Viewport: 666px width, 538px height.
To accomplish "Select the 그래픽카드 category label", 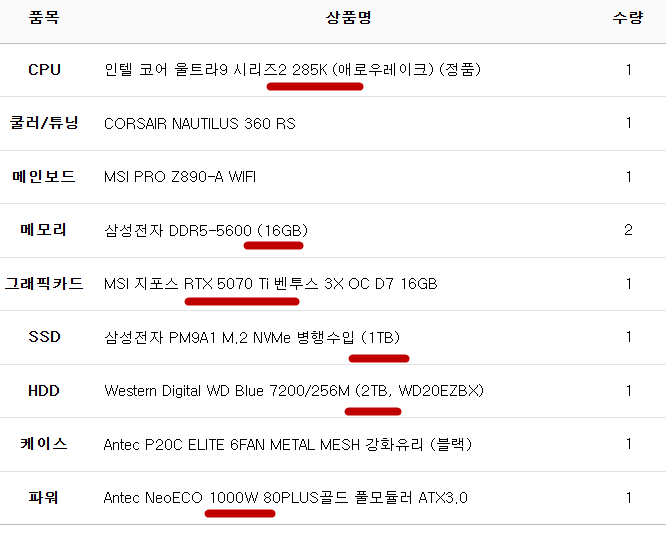I will tap(44, 283).
